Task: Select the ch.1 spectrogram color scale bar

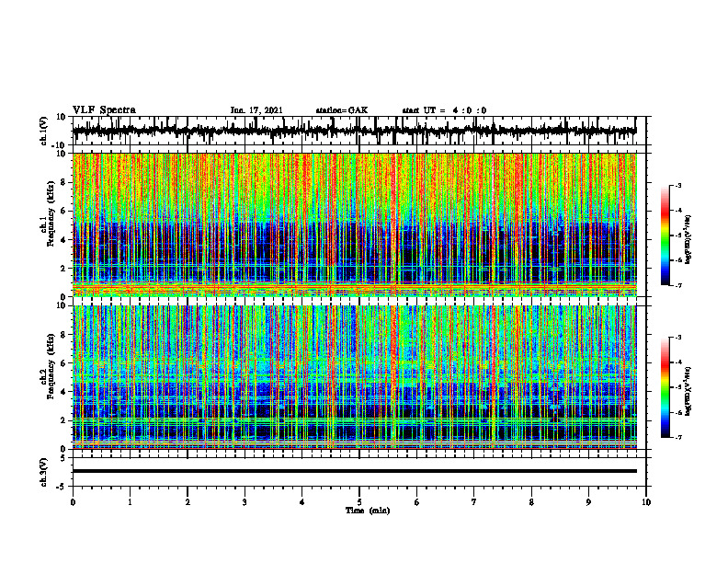Action: [665, 236]
